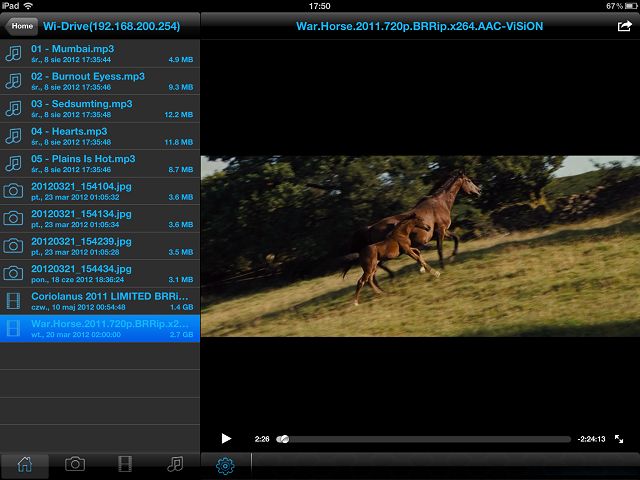Play the War Horse video
This screenshot has width=640, height=480.
click(x=226, y=439)
